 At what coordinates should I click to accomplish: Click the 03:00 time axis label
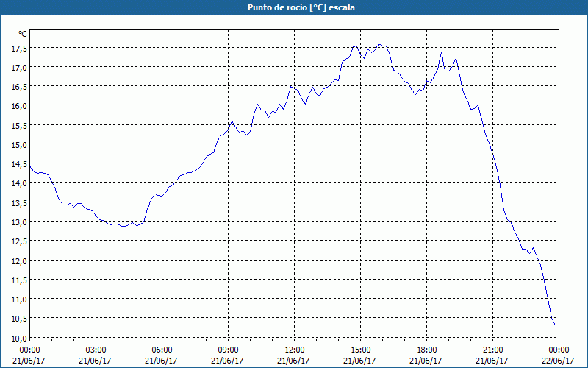tap(96, 350)
